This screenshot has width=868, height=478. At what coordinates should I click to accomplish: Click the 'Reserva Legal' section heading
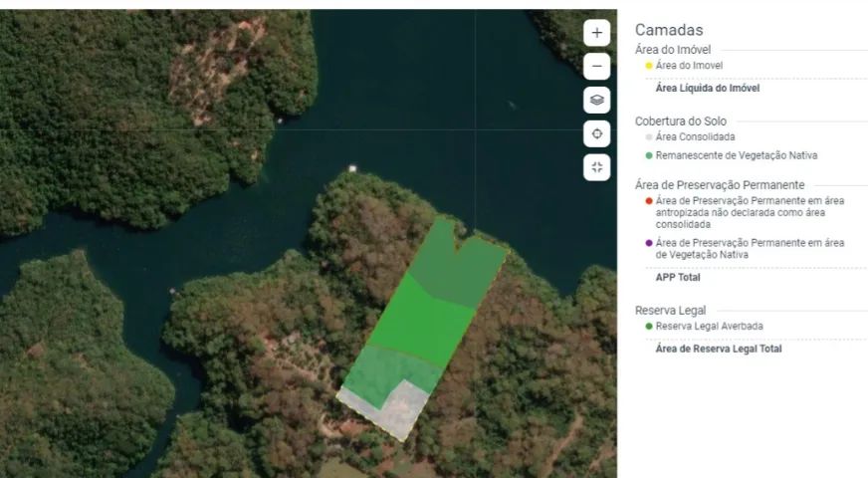[x=670, y=310]
